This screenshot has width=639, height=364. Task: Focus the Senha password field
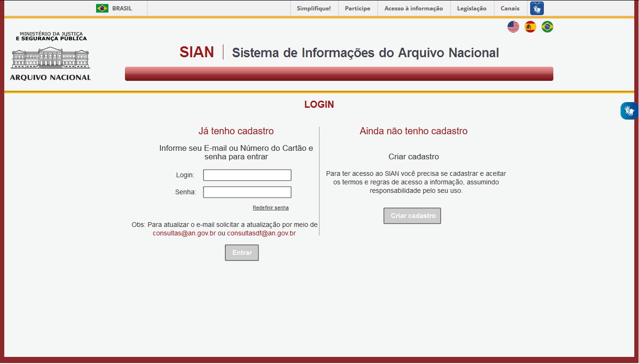(247, 192)
